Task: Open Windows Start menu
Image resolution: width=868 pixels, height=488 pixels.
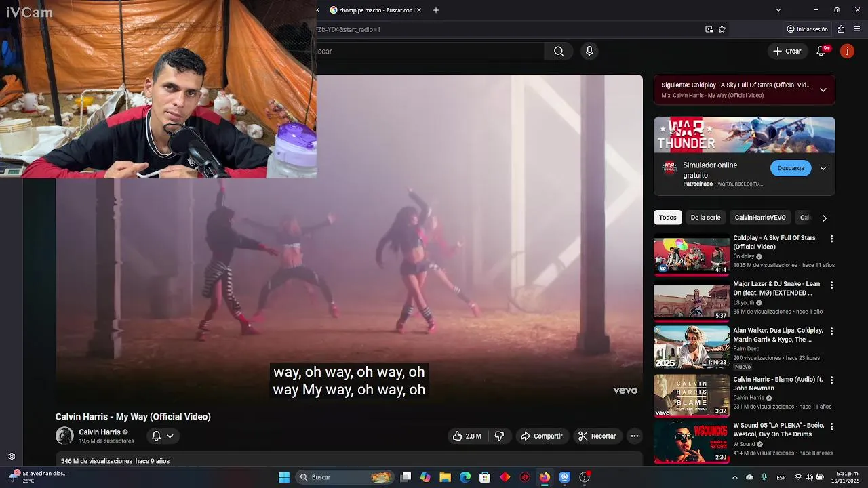Action: 284,477
